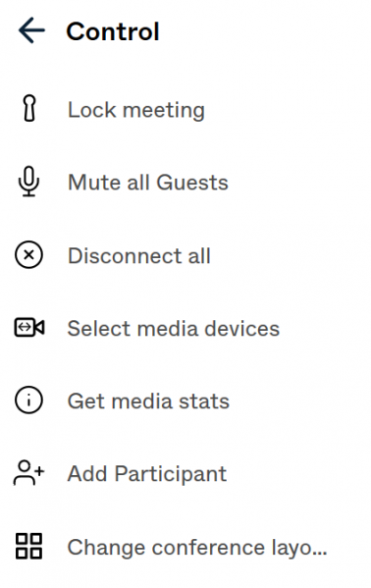This screenshot has width=371, height=588.
Task: Click the four-square grid layout icon
Action: pyautogui.click(x=28, y=546)
